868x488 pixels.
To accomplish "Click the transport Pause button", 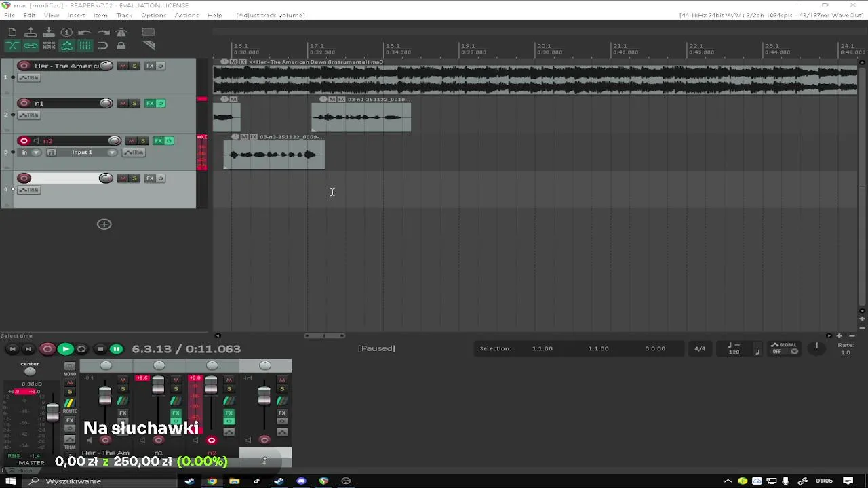I will pos(116,349).
